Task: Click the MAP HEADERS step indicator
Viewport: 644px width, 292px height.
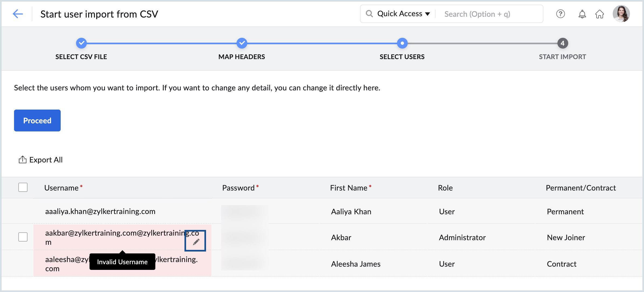Action: pyautogui.click(x=242, y=43)
